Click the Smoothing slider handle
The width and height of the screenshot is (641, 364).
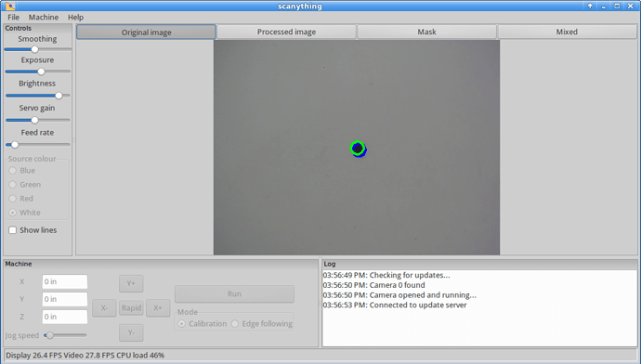(x=34, y=49)
